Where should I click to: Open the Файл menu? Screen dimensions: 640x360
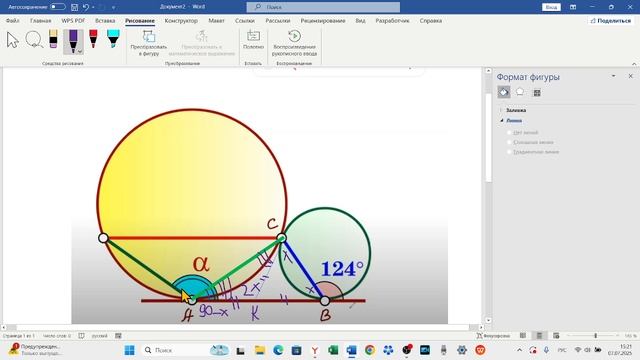pos(12,20)
